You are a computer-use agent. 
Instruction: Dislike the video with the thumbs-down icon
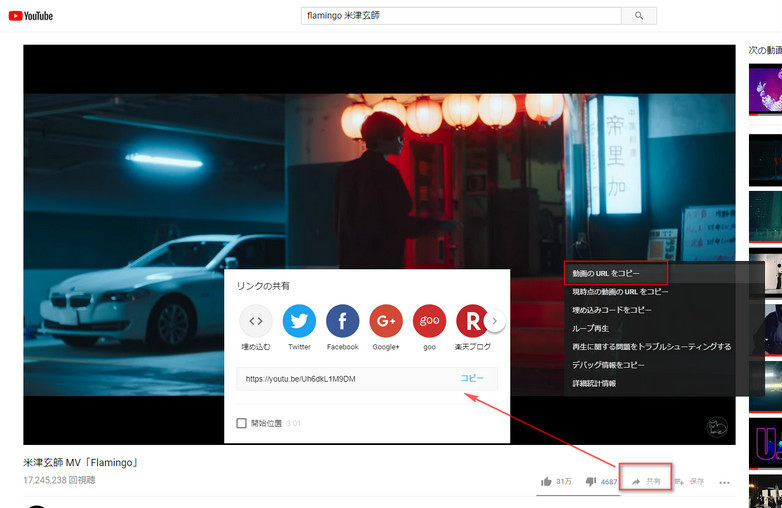[591, 482]
